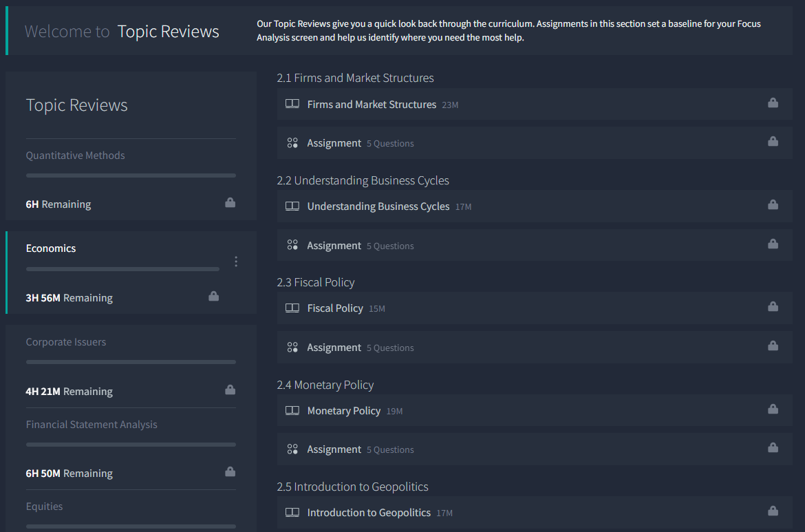Click the book icon beside Understanding Business Cycles lesson
805x532 pixels.
click(292, 206)
